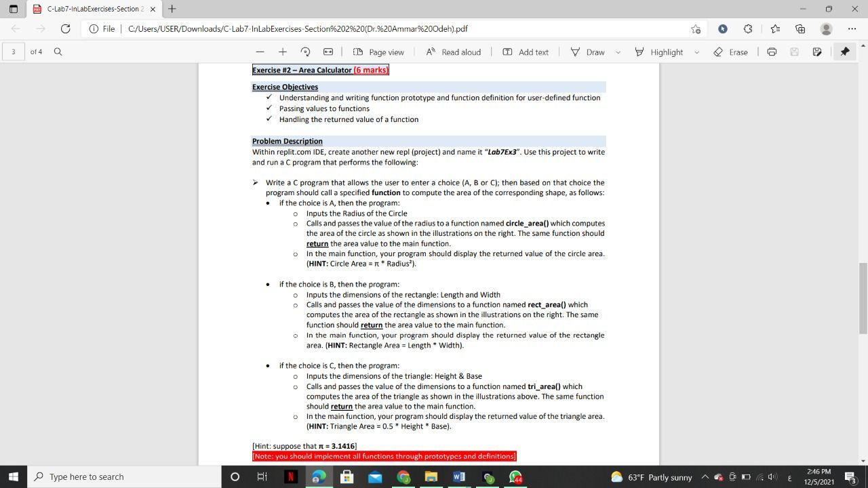Rotate the PDF document
The width and height of the screenshot is (868, 488).
307,52
